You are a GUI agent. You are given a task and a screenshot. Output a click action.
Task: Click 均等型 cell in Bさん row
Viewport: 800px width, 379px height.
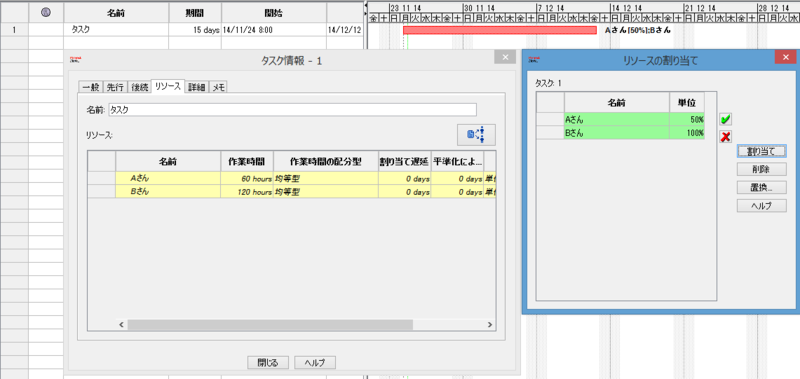[x=326, y=192]
